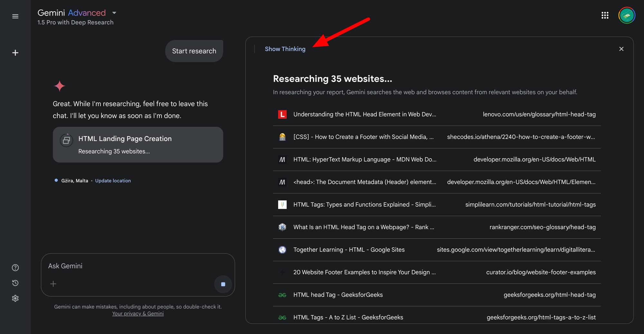Open the CSS footer with social media source

pyautogui.click(x=364, y=137)
